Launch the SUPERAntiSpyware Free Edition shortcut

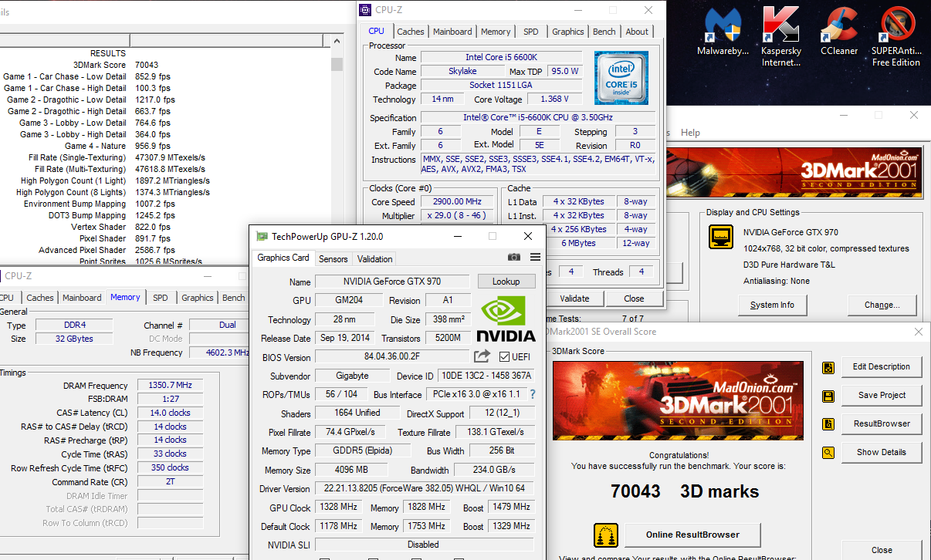(x=896, y=36)
